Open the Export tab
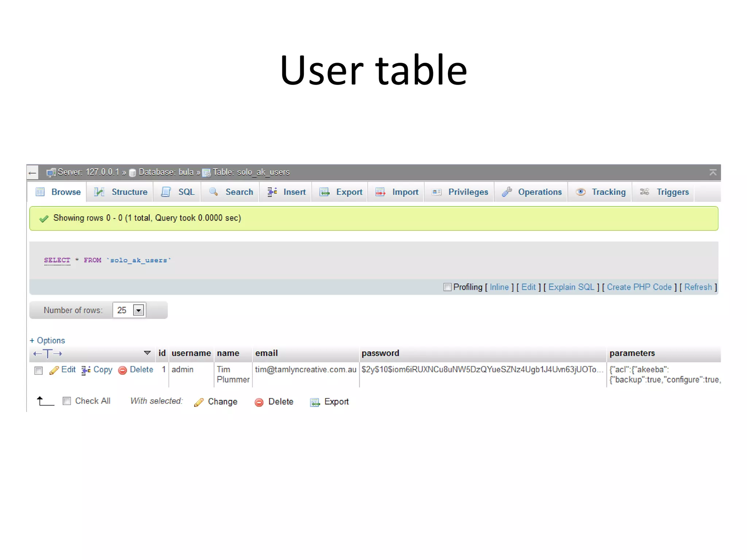Screen dimensions: 747x560 pos(340,192)
